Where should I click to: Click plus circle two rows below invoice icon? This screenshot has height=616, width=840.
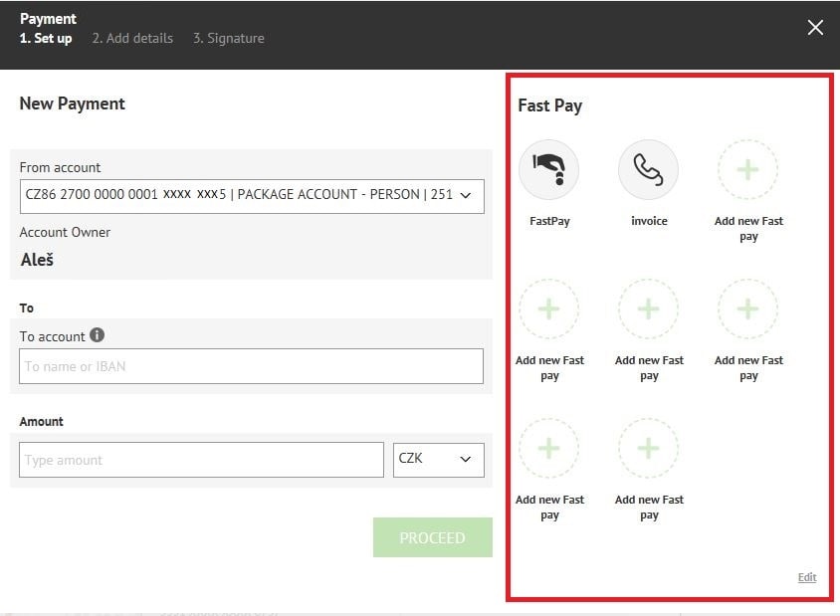coord(648,448)
